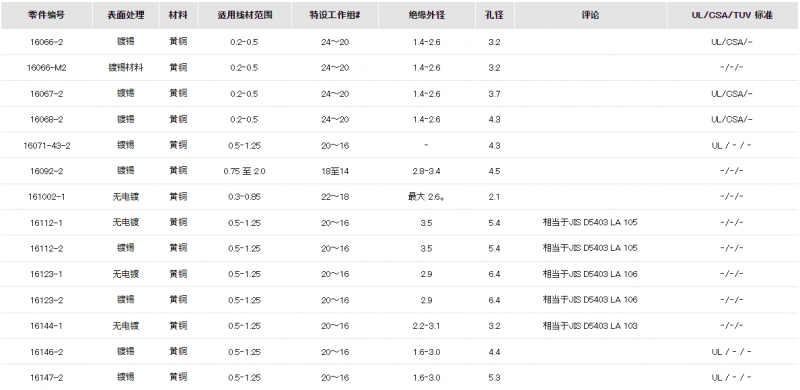The image size is (800, 390).
Task: Click the JIS D5403 LA 103 comment
Action: pyautogui.click(x=590, y=326)
